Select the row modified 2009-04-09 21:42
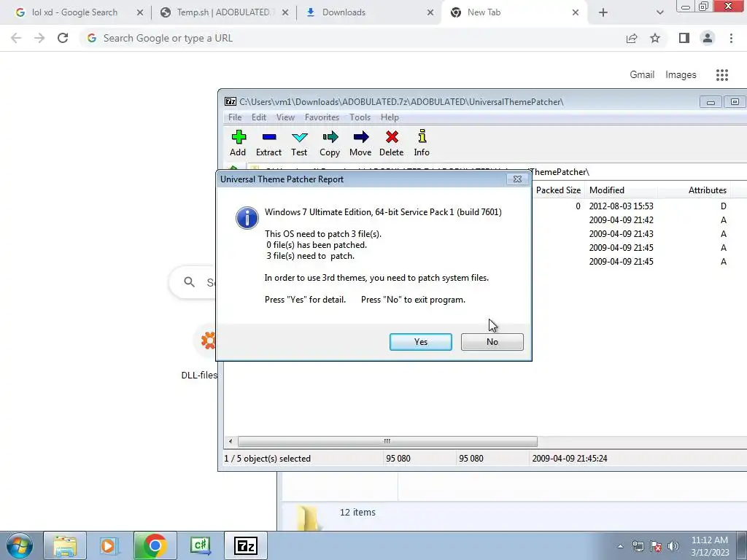Viewport: 747px width, 560px height. coord(638,220)
